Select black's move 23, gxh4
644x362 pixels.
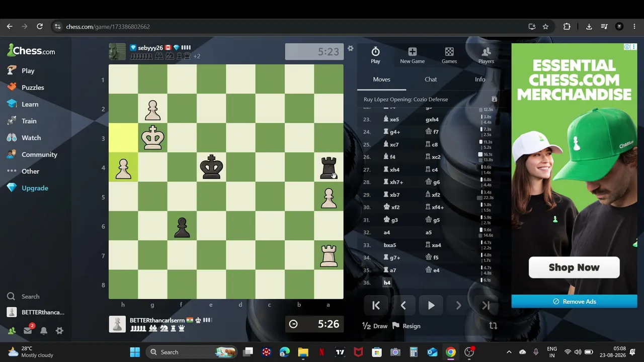[x=432, y=119]
